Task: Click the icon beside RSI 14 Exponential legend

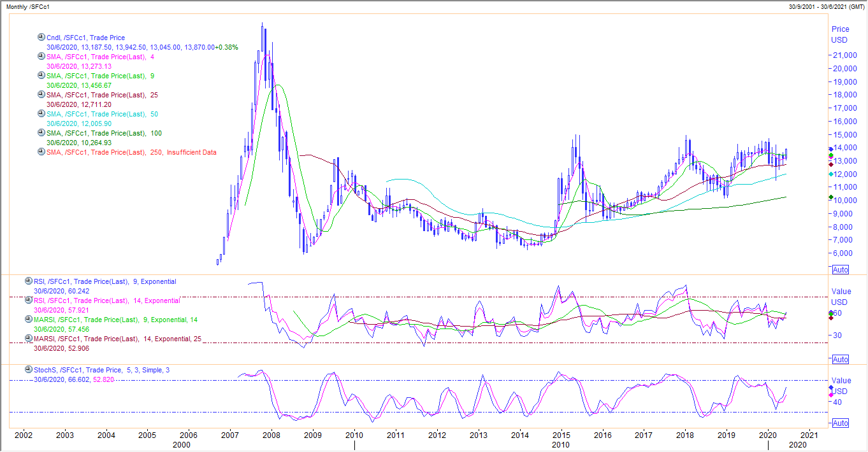Action: [28, 300]
